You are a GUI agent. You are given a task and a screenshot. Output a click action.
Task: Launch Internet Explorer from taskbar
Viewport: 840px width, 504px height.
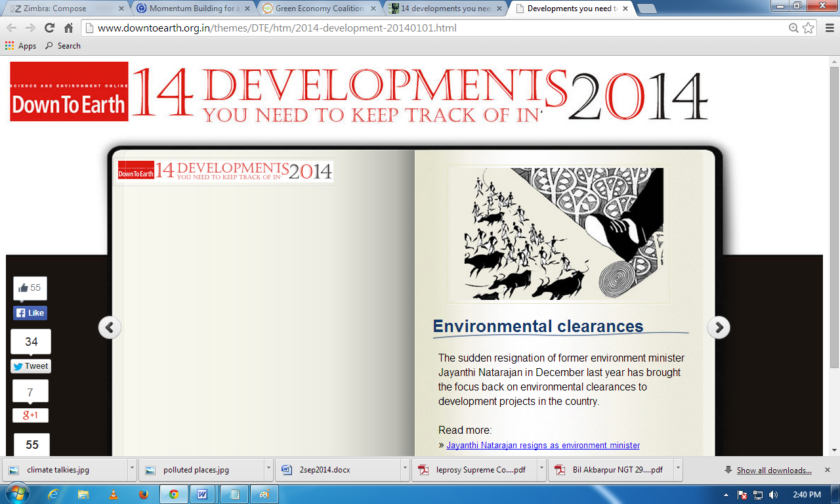pyautogui.click(x=54, y=494)
